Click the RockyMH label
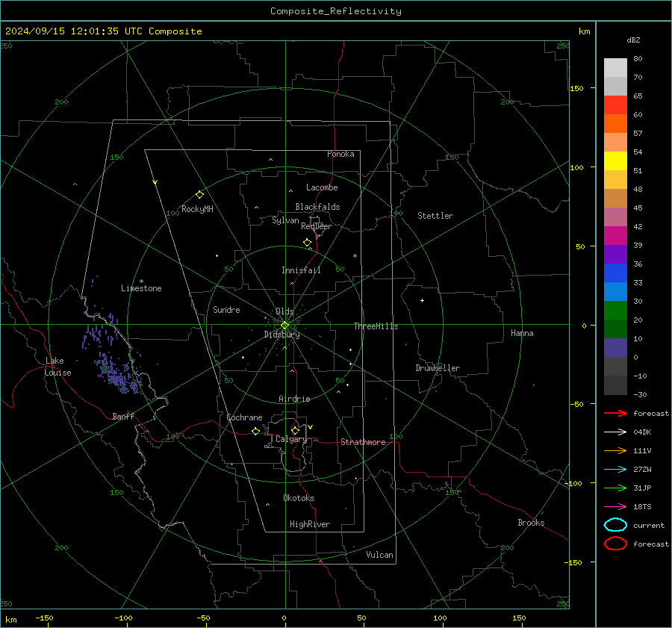 pyautogui.click(x=197, y=209)
